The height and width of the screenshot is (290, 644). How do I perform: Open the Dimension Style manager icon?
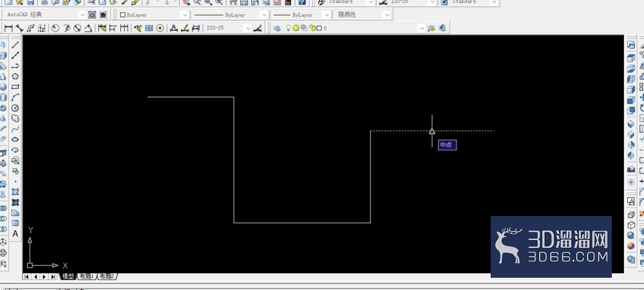click(x=258, y=28)
